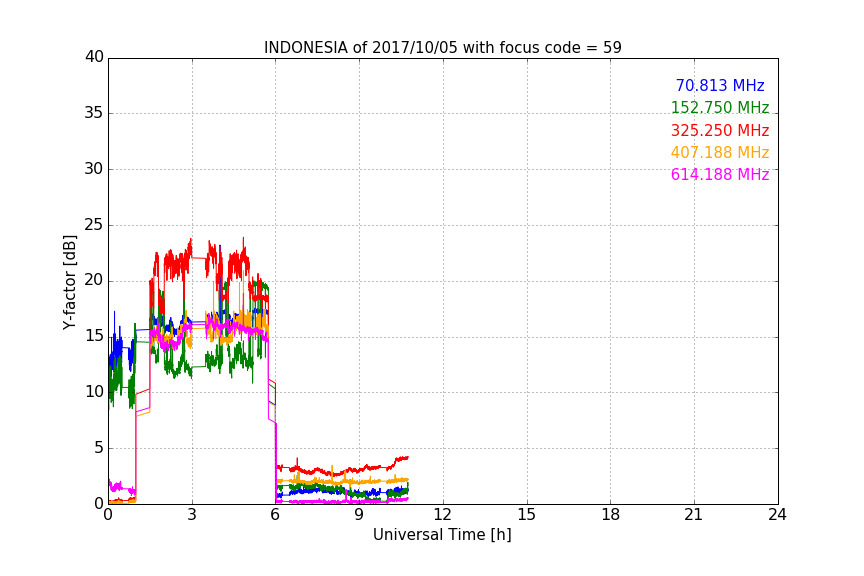This screenshot has width=864, height=576.
Task: Click the Universal Time [h] axis label
Action: 442,535
